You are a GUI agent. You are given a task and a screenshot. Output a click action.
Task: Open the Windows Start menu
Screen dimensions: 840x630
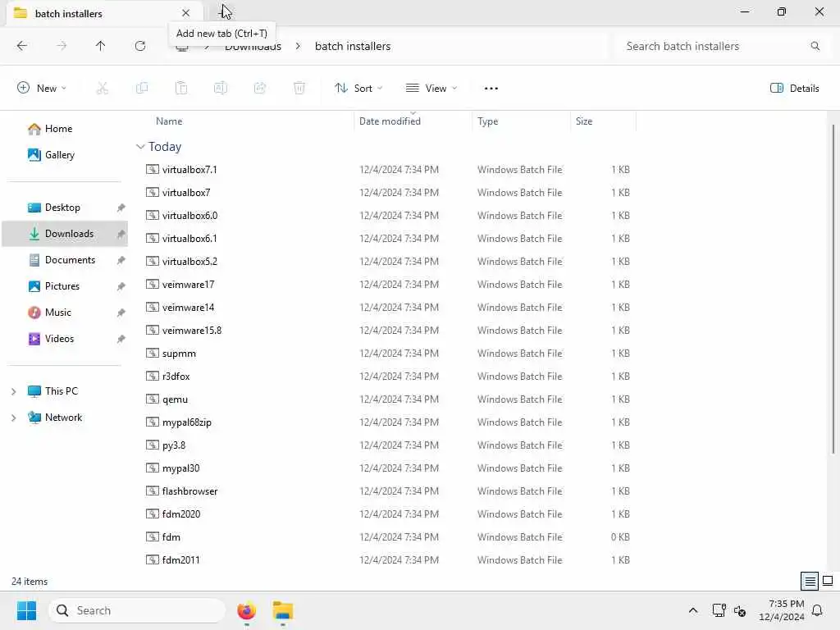tap(26, 610)
